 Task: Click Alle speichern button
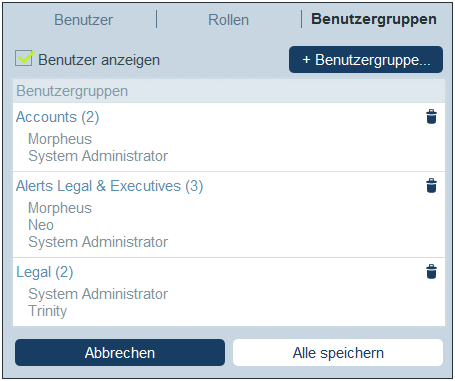pyautogui.click(x=338, y=353)
